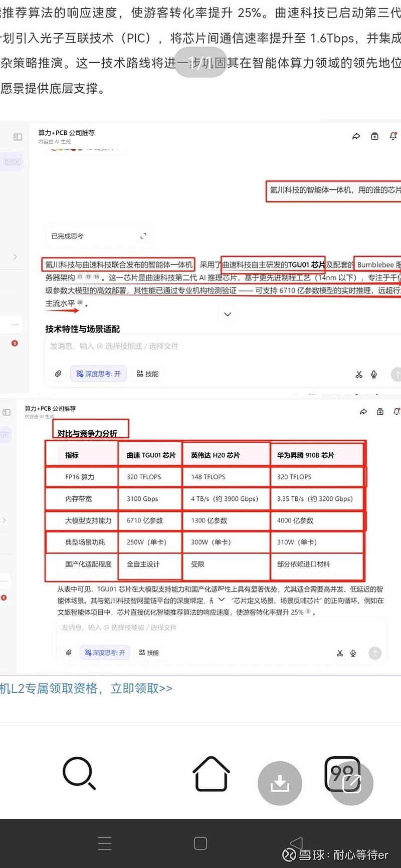The width and height of the screenshot is (401, 868).
Task: Click the title 算力+PCB 公司推荐 in the upper panel
Action: 67,133
